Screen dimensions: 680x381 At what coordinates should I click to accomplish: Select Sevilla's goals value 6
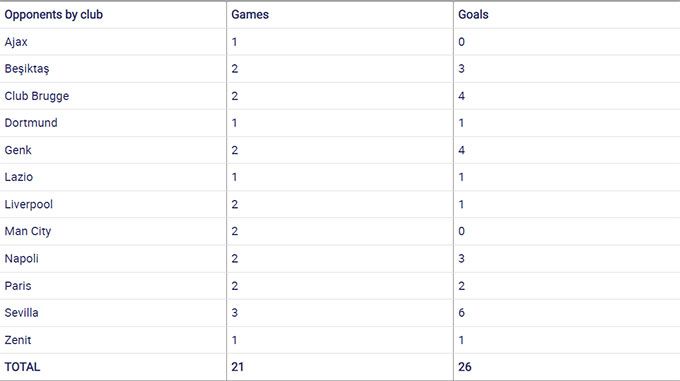click(461, 313)
